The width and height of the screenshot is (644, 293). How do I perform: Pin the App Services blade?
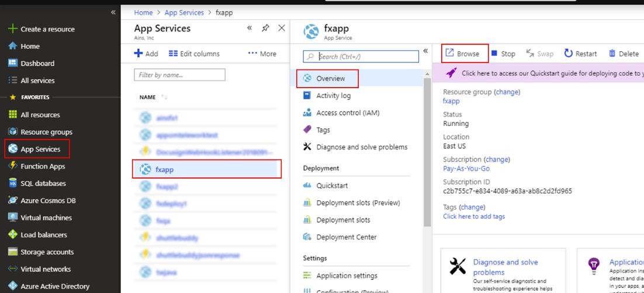265,28
